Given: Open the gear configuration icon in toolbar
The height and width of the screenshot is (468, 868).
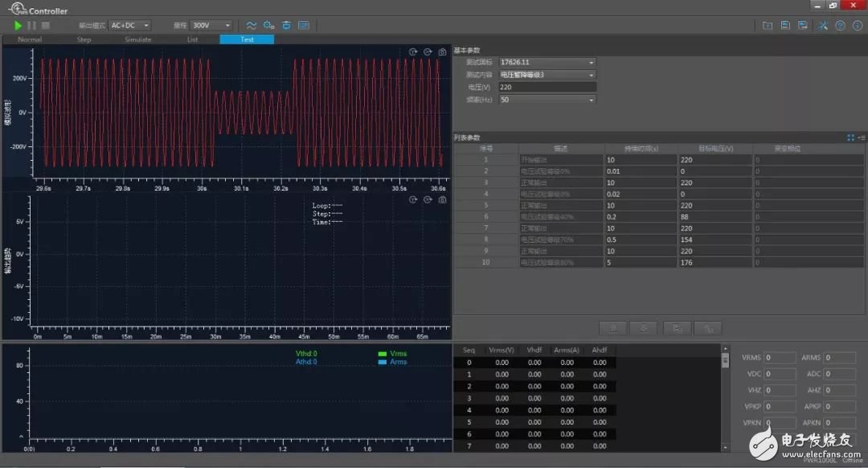Looking at the screenshot, I should click(x=269, y=26).
